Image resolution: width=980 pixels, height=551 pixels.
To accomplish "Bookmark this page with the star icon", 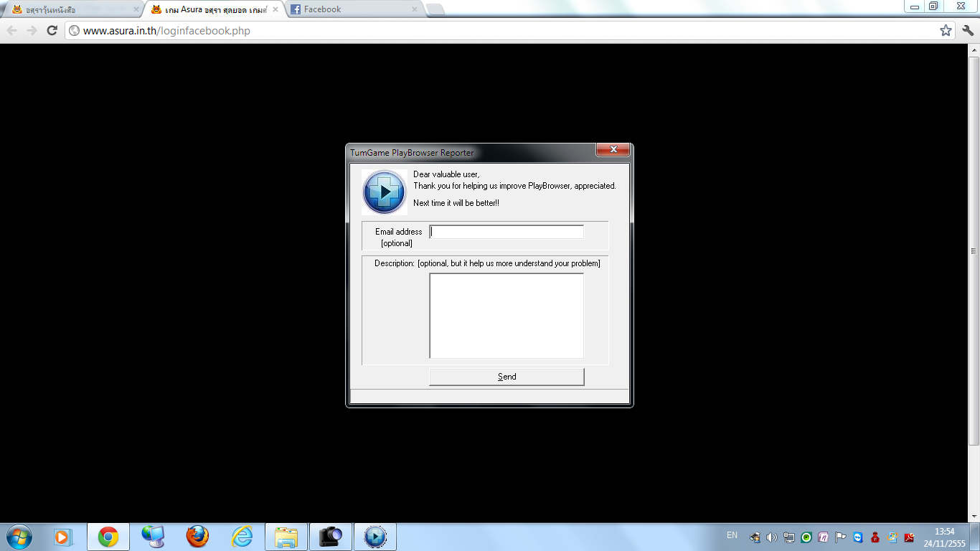I will pyautogui.click(x=946, y=30).
